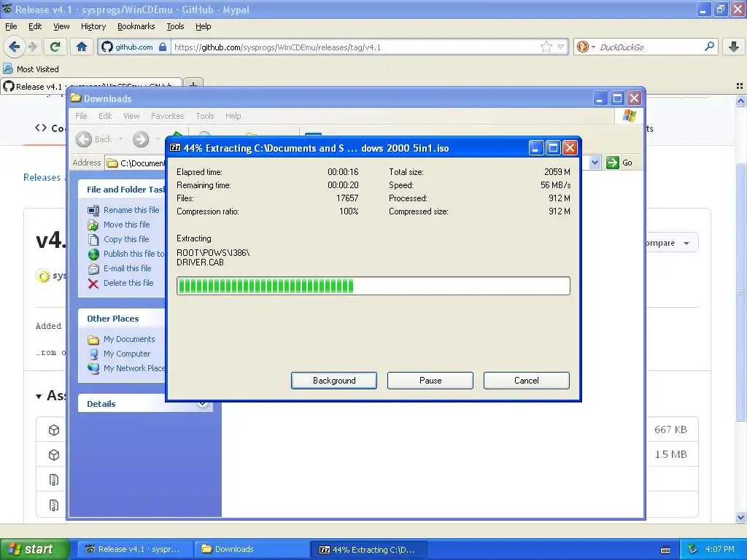Viewport: 747px width, 560px height.
Task: Click the safely remove hardware tray icon
Action: pyautogui.click(x=692, y=549)
